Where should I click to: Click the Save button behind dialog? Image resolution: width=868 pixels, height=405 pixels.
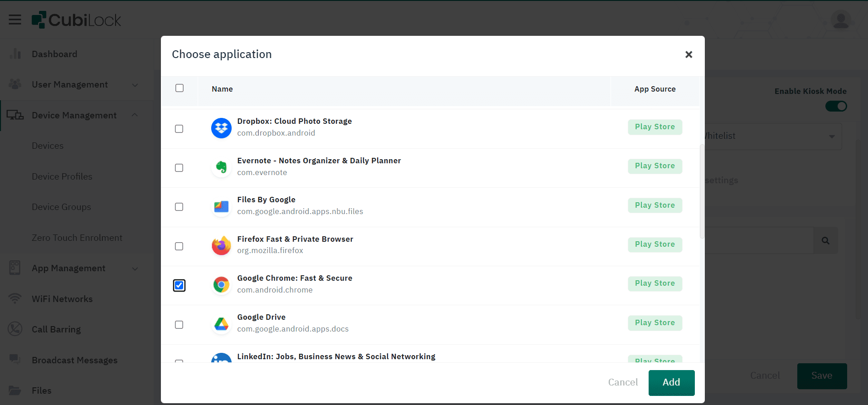822,376
